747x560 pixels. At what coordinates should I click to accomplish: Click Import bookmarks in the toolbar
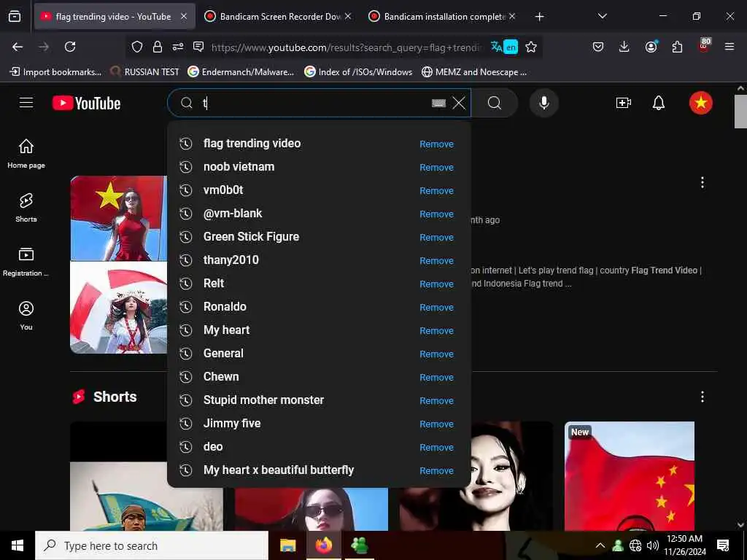pyautogui.click(x=55, y=72)
